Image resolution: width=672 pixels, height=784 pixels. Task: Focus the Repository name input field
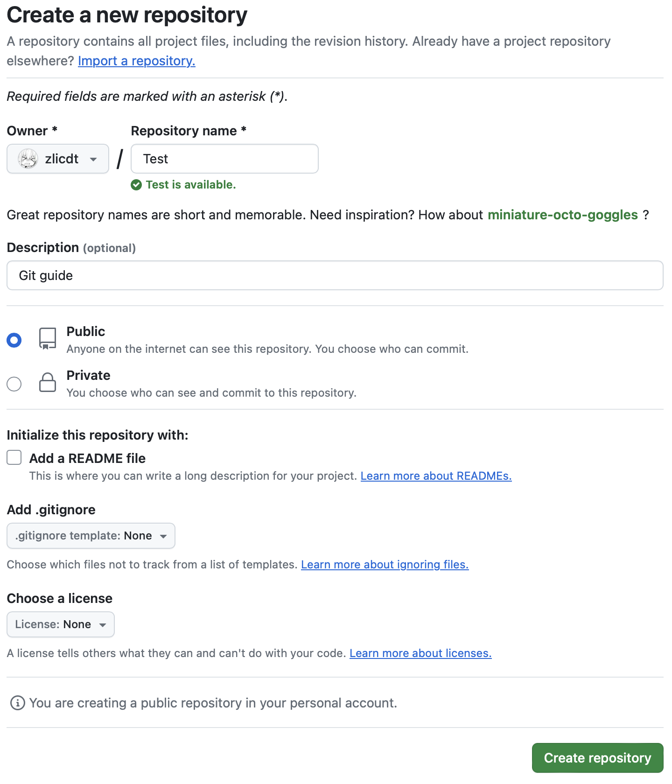[224, 159]
